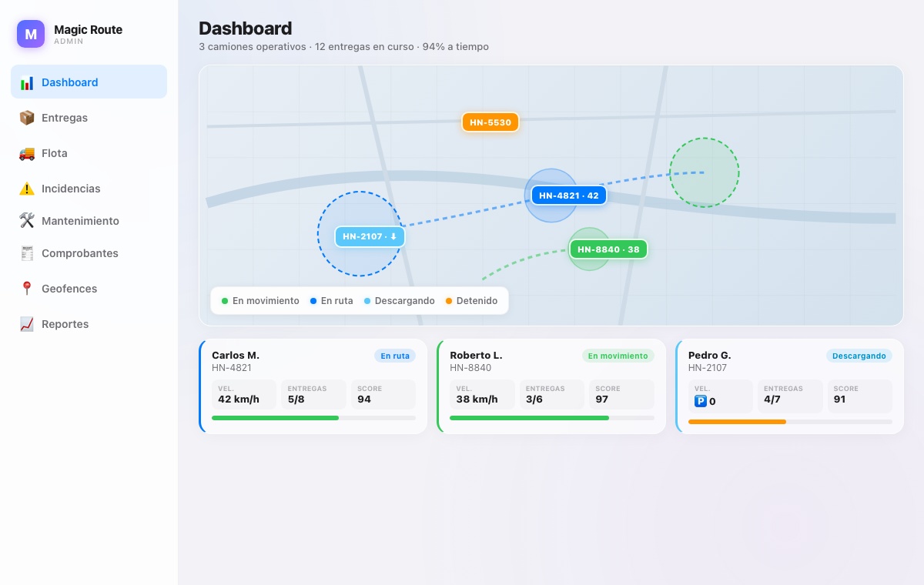The height and width of the screenshot is (585, 924).
Task: Open Roberto L. driver card
Action: coord(551,386)
